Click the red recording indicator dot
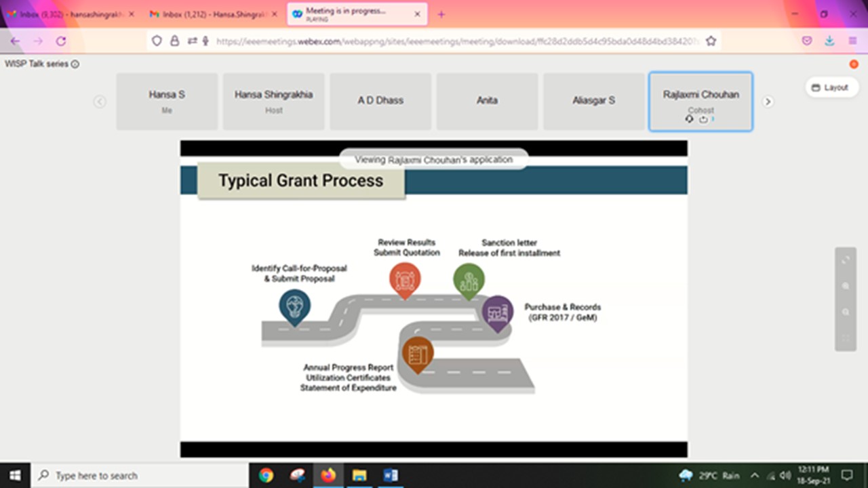Image resolution: width=868 pixels, height=488 pixels. point(854,64)
